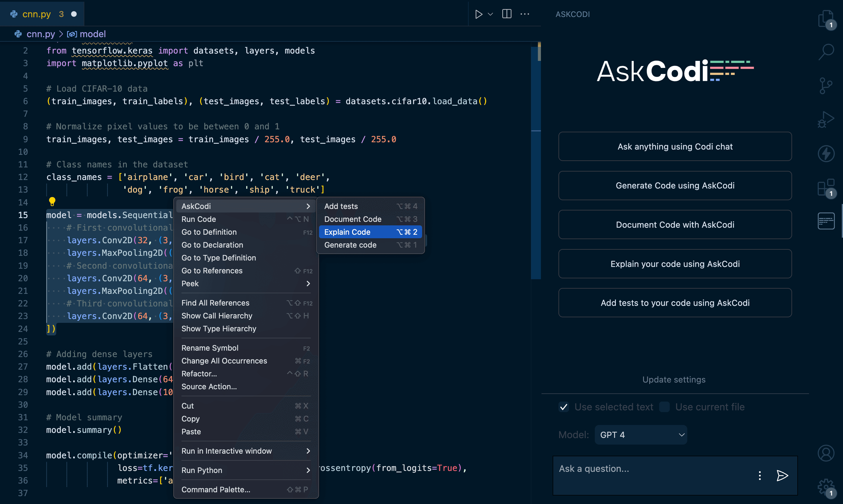Open the Search magnifier in activity bar
843x504 pixels.
click(x=826, y=52)
